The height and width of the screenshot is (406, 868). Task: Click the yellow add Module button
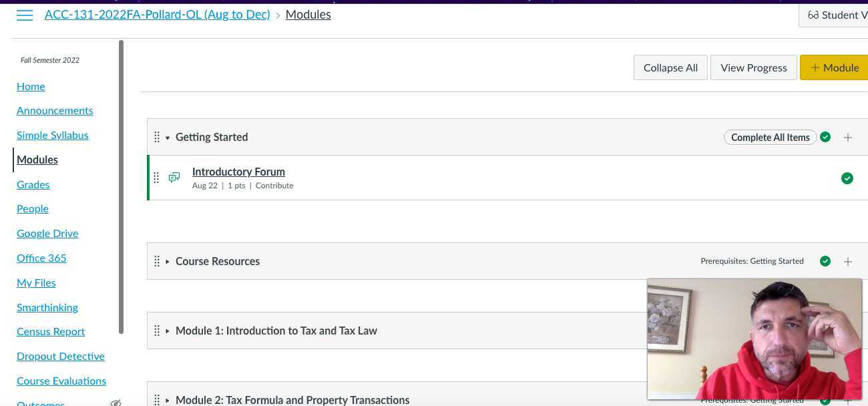click(x=834, y=67)
